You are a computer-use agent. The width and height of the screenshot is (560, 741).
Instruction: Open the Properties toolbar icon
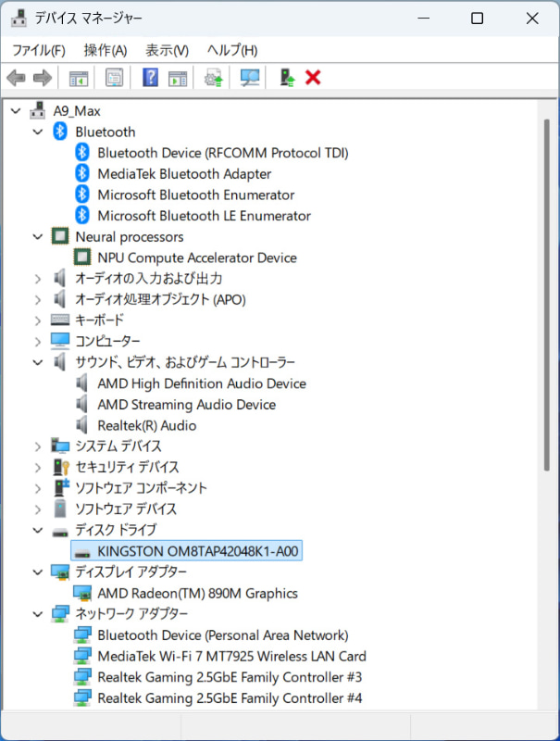coord(114,78)
